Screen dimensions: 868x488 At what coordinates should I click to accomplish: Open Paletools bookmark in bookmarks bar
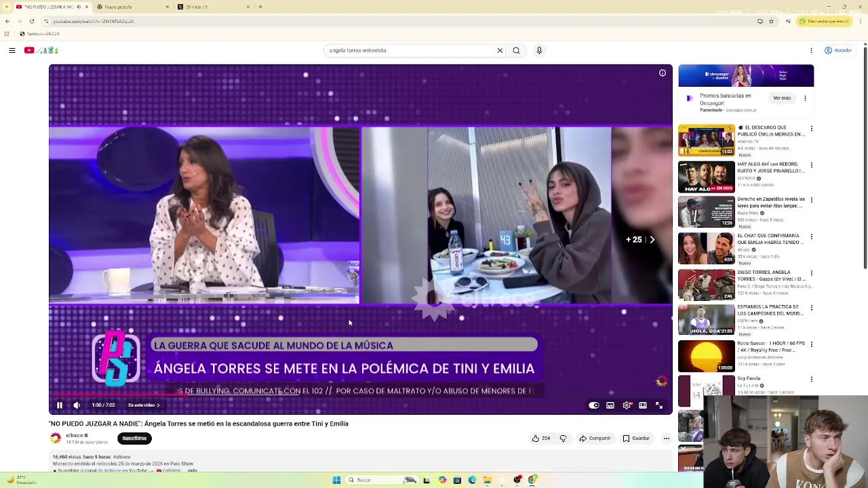pyautogui.click(x=39, y=33)
